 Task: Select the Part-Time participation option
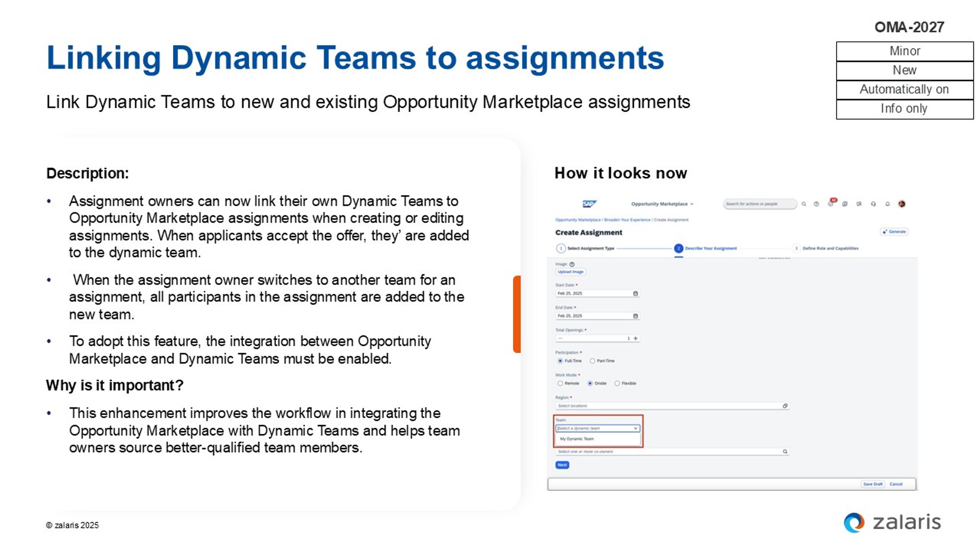tap(592, 361)
